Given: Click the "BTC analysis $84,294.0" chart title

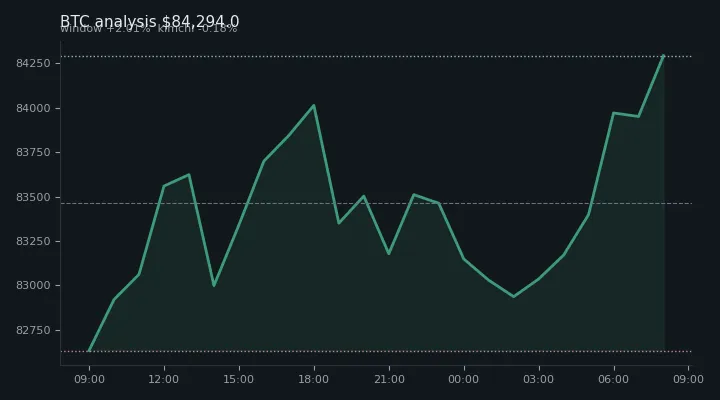Looking at the screenshot, I should 149,21.
